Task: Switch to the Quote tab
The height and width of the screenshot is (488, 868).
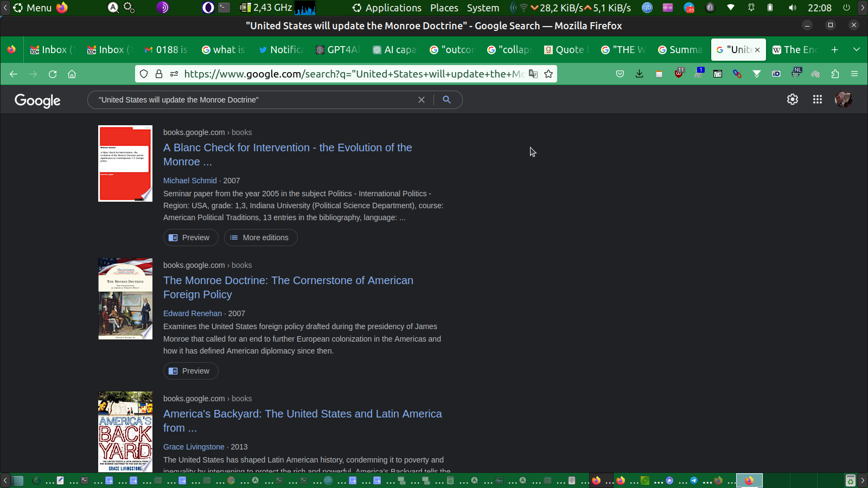Action: pos(565,50)
